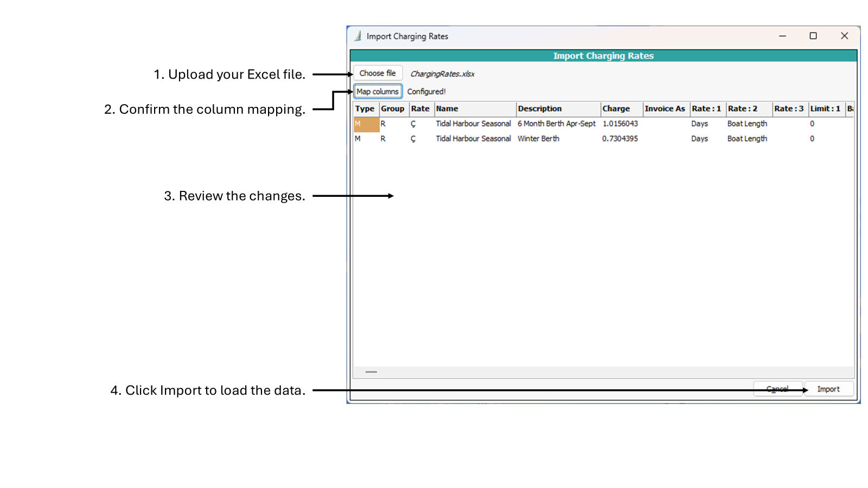Viewport: 868px width, 488px height.
Task: Click the ChargingRates.xlsx filename label
Action: [x=443, y=73]
